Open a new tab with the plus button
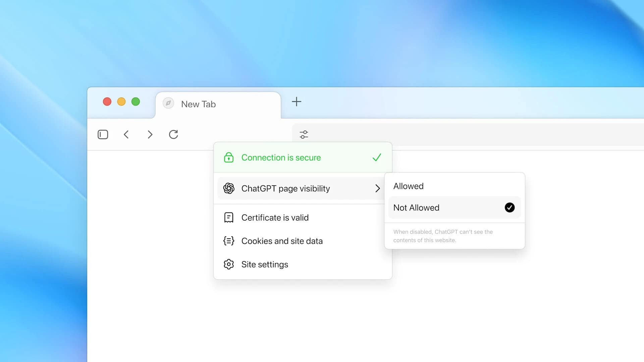This screenshot has height=362, width=644. 297,102
